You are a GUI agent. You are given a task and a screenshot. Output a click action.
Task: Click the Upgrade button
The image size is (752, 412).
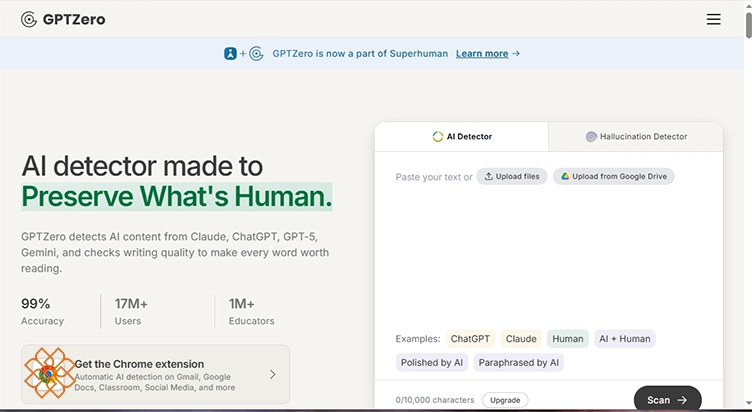505,400
